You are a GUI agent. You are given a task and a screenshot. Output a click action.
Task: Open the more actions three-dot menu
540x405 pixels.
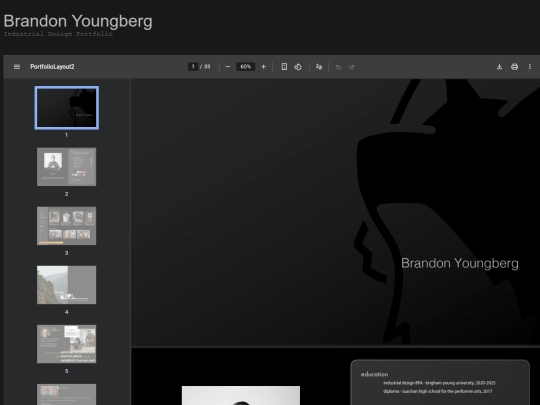click(530, 67)
